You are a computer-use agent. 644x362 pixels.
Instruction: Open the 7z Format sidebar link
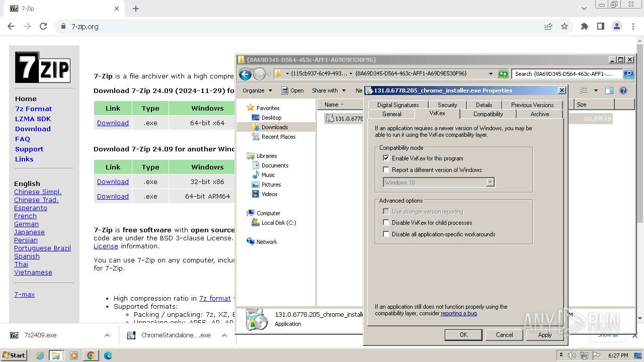33,109
